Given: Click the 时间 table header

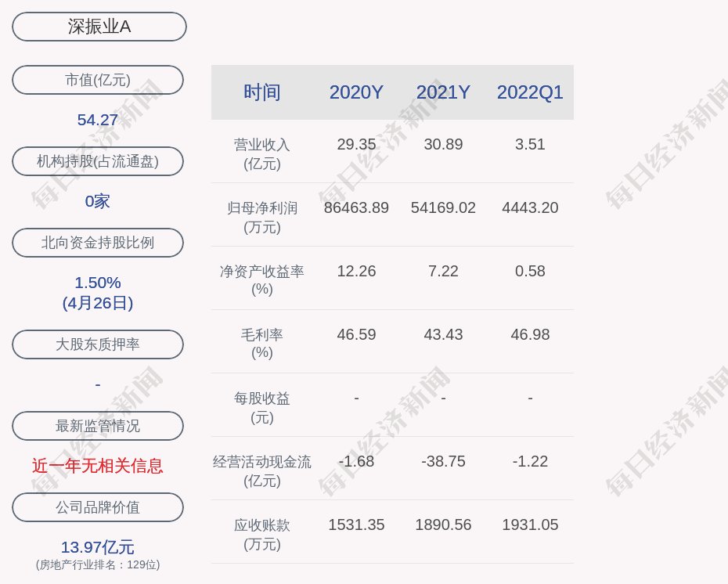Looking at the screenshot, I should point(262,92).
